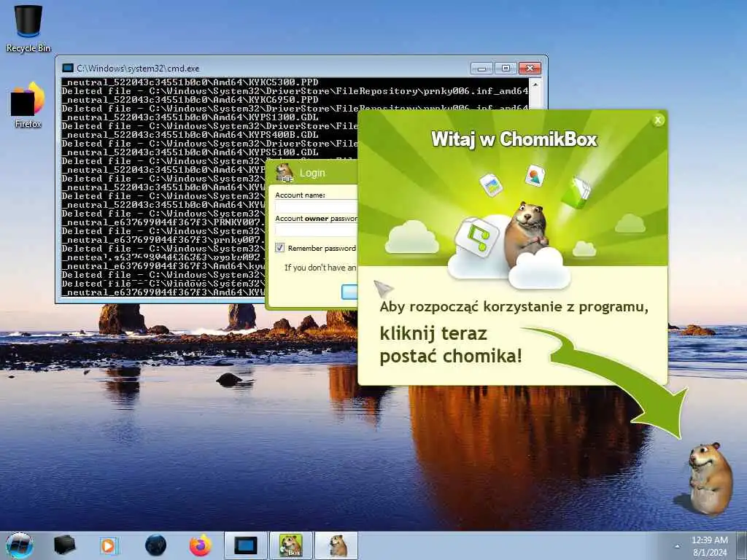
Task: Click the Login title text
Action: [312, 173]
